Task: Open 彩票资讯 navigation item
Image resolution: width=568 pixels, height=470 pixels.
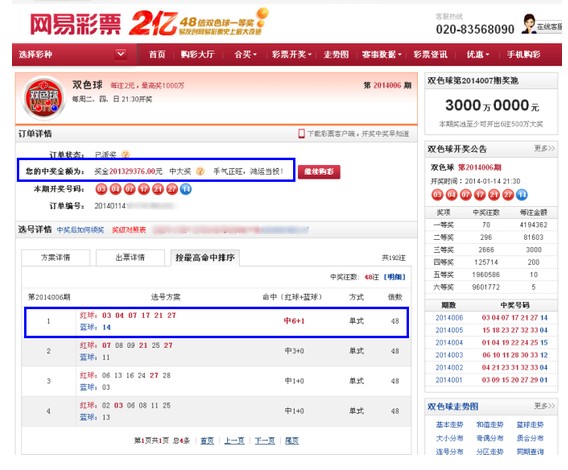Action: tap(430, 54)
